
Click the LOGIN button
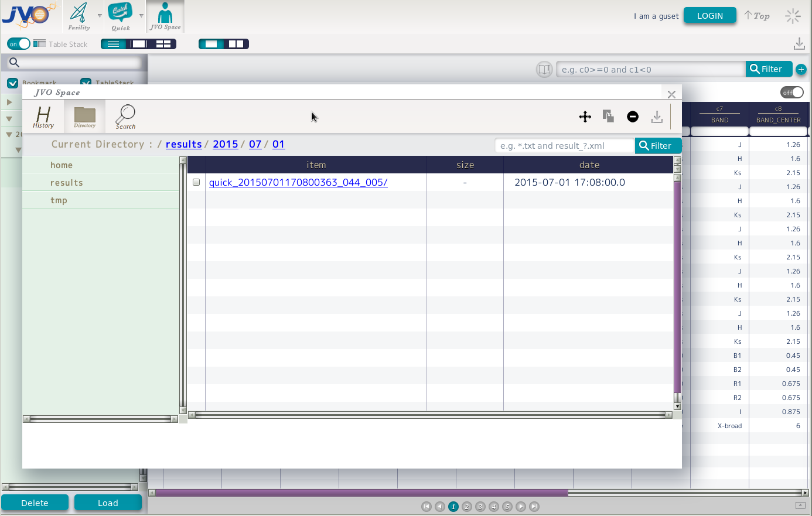click(x=709, y=16)
